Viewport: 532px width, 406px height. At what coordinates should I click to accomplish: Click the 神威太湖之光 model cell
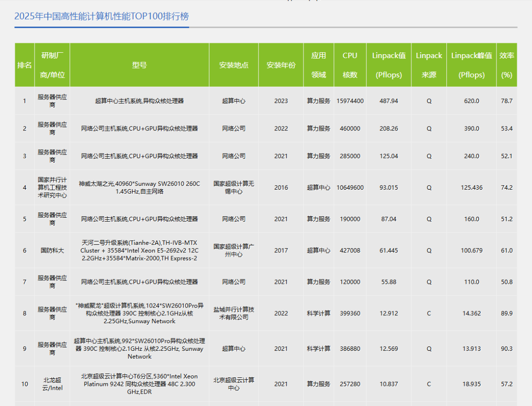(139, 187)
